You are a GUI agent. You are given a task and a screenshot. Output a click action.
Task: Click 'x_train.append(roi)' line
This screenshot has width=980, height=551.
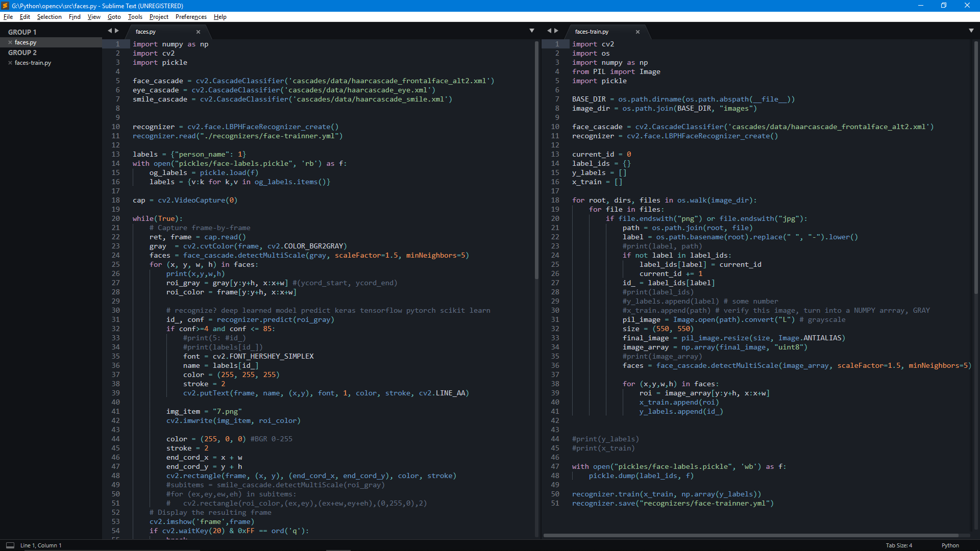pos(679,402)
